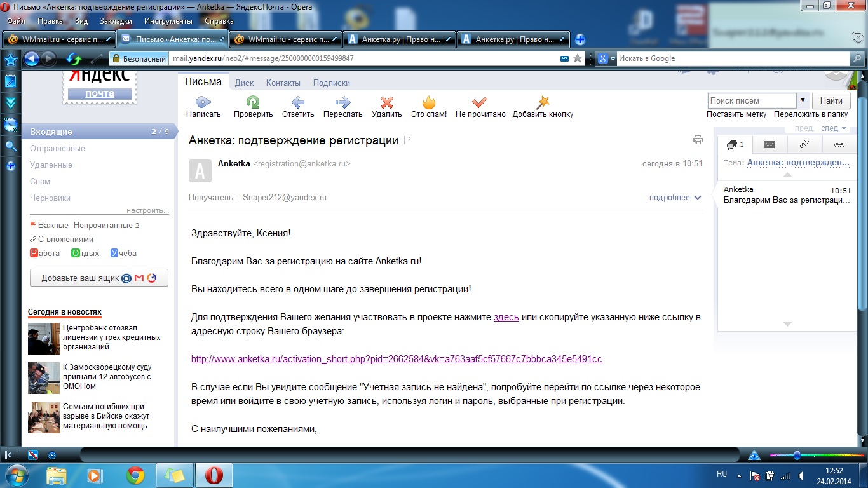Open the Opera search magnifier panel in sidebar
Image resolution: width=868 pixels, height=488 pixels.
click(11, 146)
